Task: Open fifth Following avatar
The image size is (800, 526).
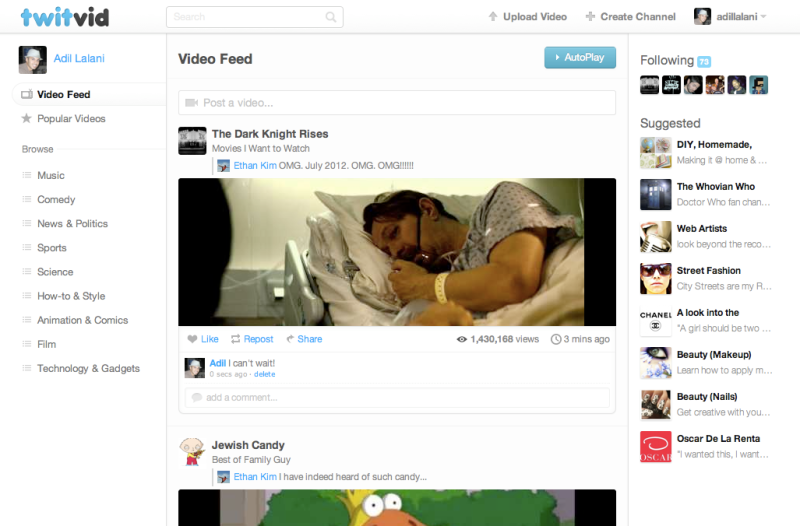Action: pos(737,85)
